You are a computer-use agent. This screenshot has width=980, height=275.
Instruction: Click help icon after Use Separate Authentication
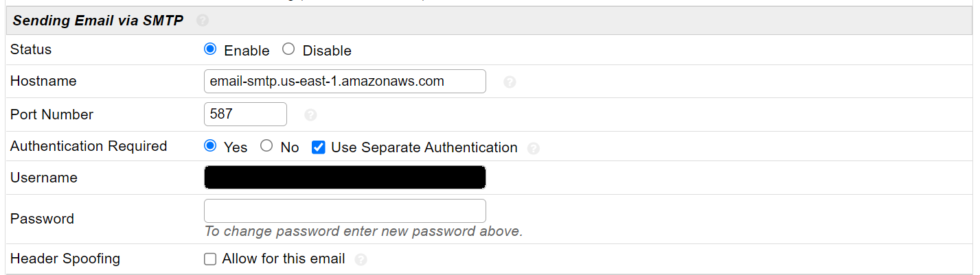[x=534, y=148]
